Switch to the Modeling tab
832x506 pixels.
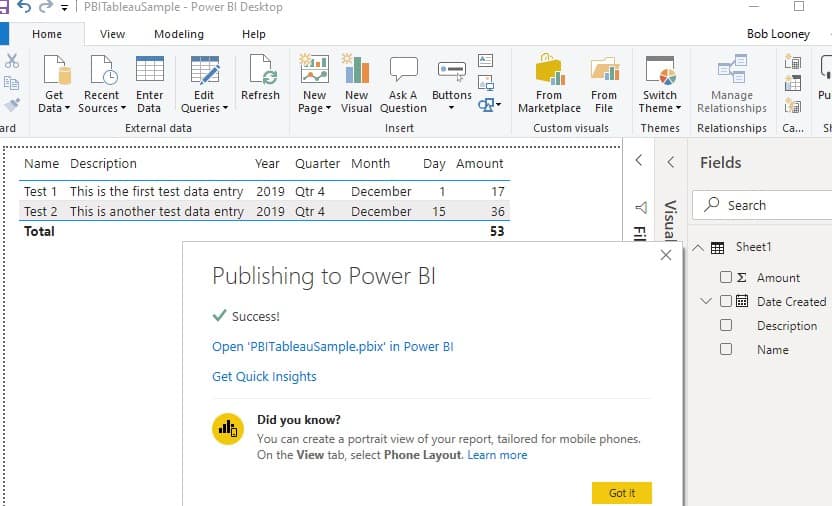pyautogui.click(x=178, y=34)
